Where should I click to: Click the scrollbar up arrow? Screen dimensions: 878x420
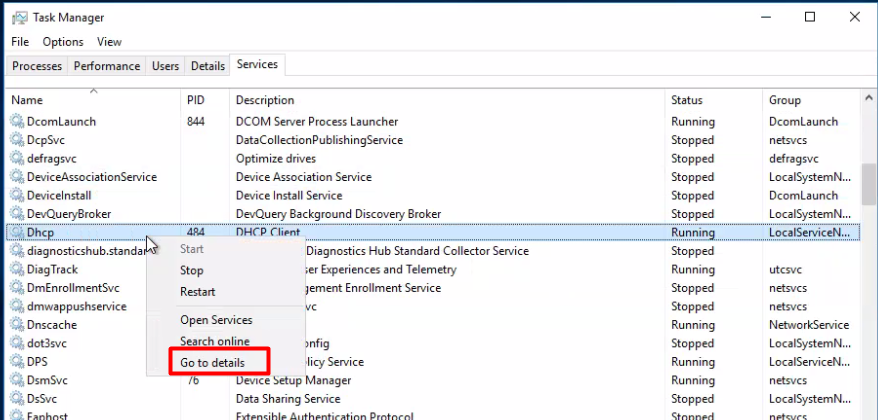[x=869, y=98]
